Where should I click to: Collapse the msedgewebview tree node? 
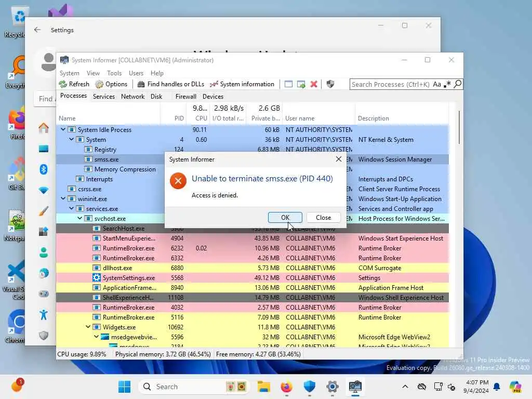[96, 337]
